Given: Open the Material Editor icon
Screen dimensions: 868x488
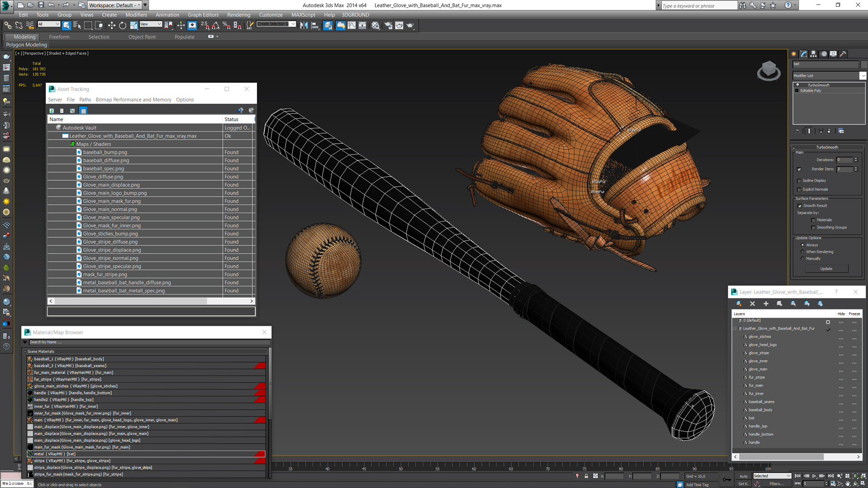Looking at the screenshot, I should [x=375, y=25].
